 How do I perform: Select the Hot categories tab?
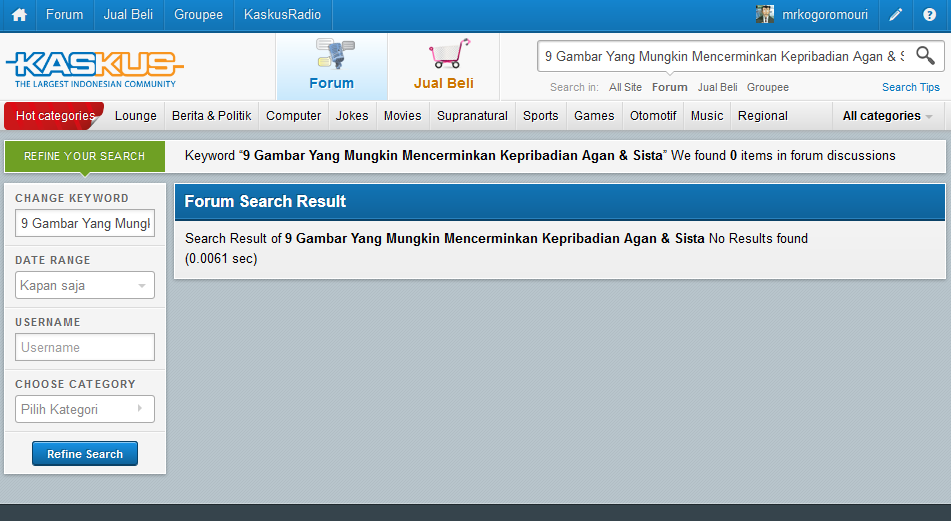point(55,116)
